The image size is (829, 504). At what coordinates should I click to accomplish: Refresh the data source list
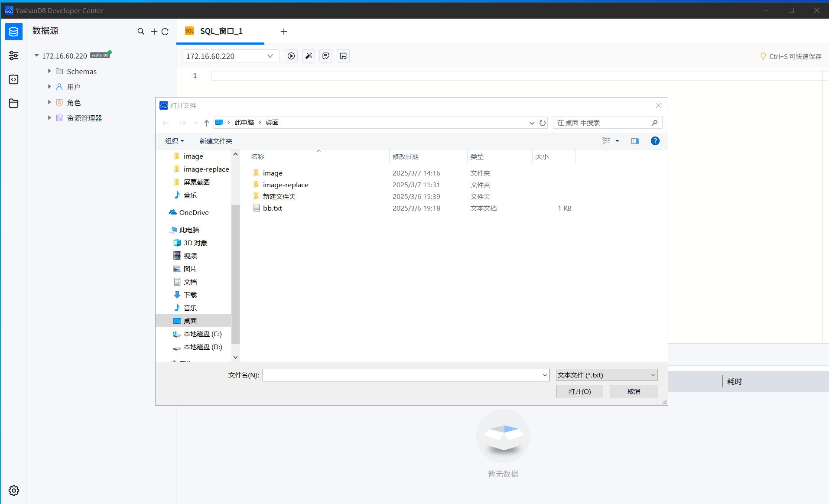[165, 32]
